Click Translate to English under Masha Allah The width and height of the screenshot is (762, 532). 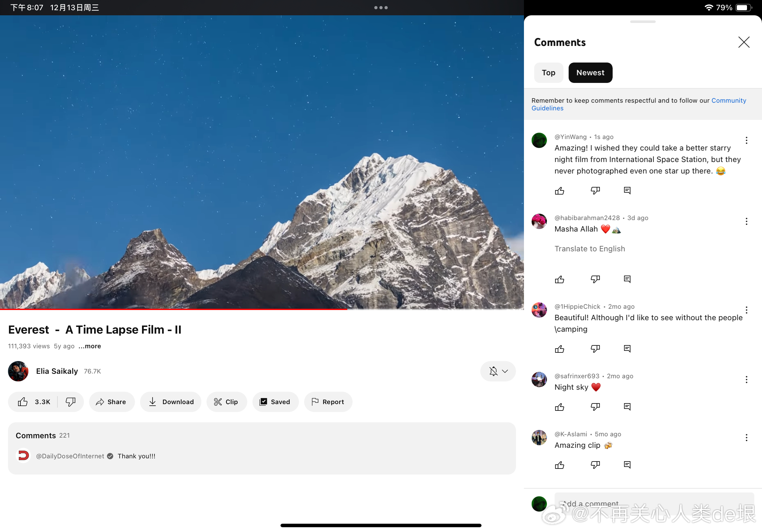click(x=589, y=249)
